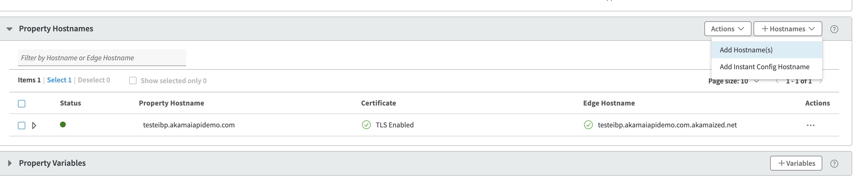Collapse the Property Hostnames section

click(x=9, y=29)
